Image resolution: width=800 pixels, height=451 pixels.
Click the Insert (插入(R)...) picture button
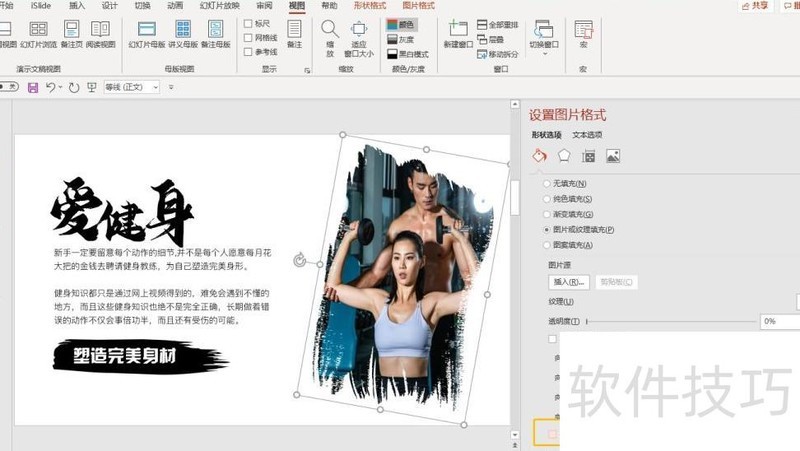tap(569, 282)
